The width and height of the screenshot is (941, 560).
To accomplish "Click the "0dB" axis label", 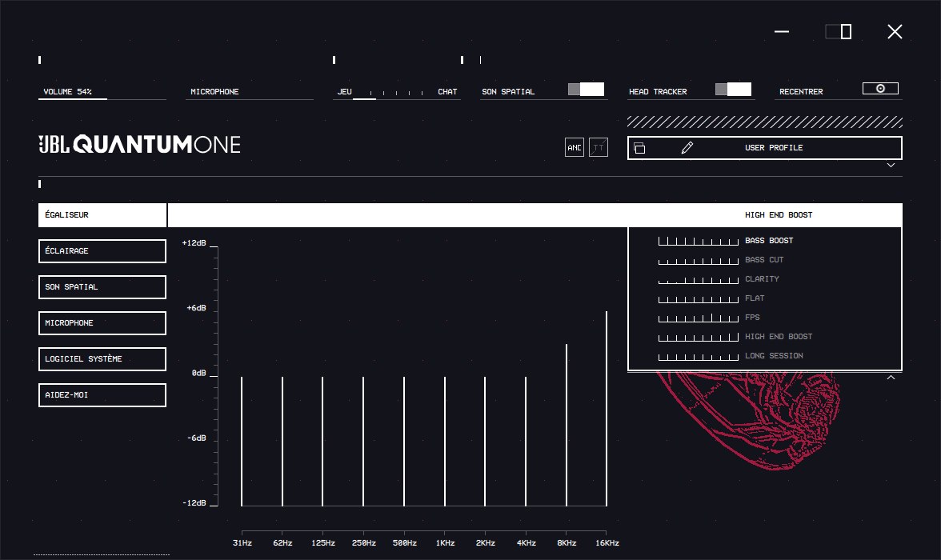I will click(198, 374).
